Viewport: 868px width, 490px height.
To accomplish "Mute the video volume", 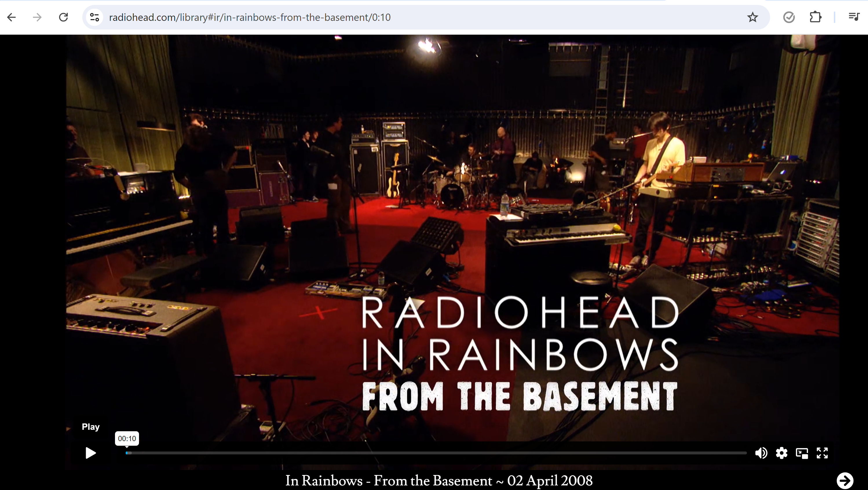I will (x=761, y=453).
